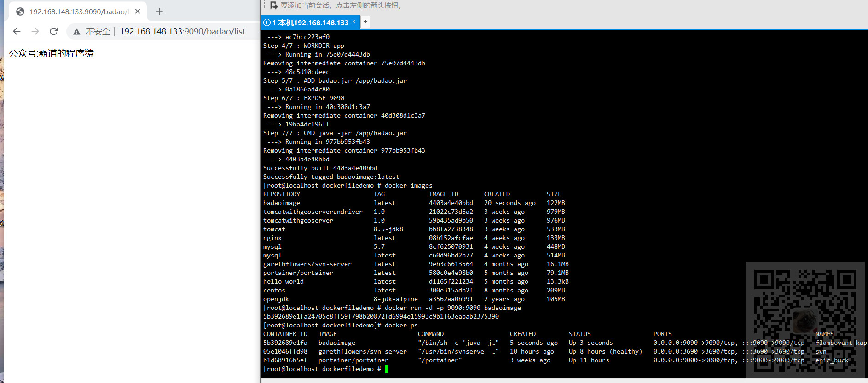The width and height of the screenshot is (868, 383).
Task: Click container ID b1d68916b5ef
Action: click(285, 360)
